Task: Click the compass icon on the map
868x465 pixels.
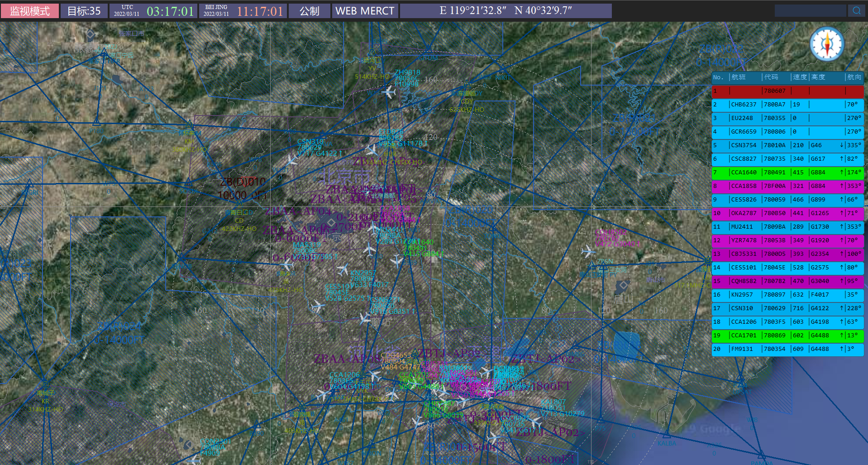Action: 827,44
